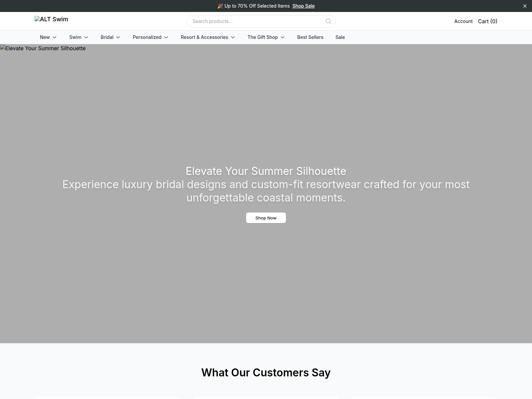
Task: Follow the Shop Sale banner link
Action: coord(303,6)
